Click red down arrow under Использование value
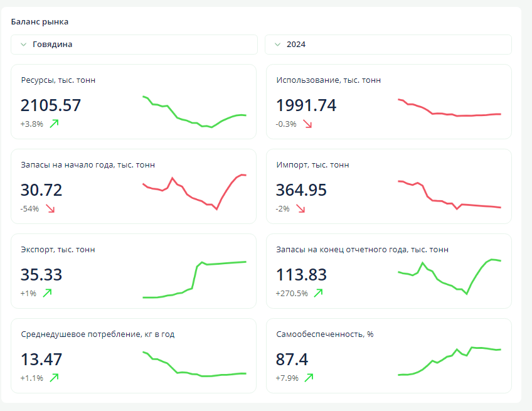The height and width of the screenshot is (411, 532). click(307, 124)
